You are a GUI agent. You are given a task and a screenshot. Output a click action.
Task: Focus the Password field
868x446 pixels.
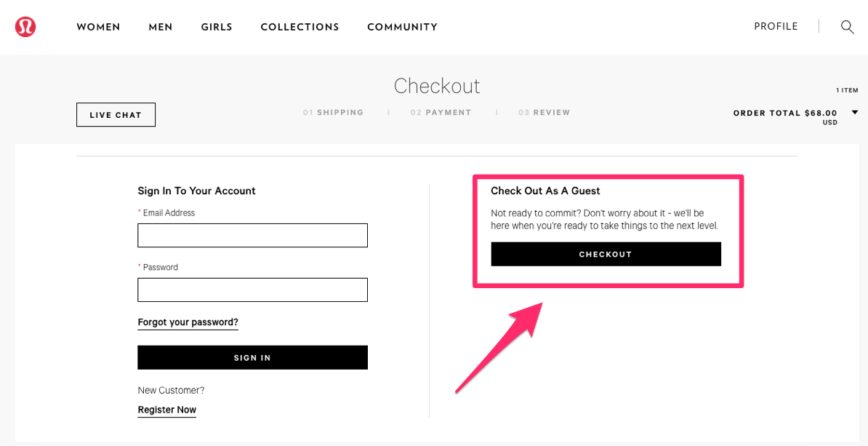252,290
